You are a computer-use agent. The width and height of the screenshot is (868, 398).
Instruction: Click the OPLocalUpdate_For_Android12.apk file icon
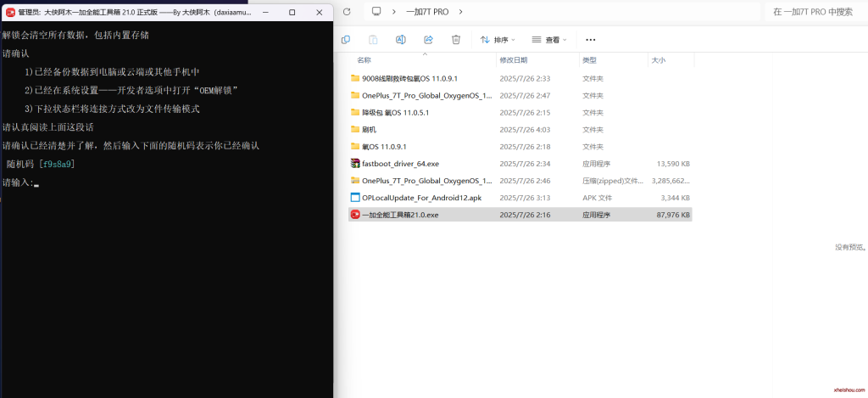[355, 198]
